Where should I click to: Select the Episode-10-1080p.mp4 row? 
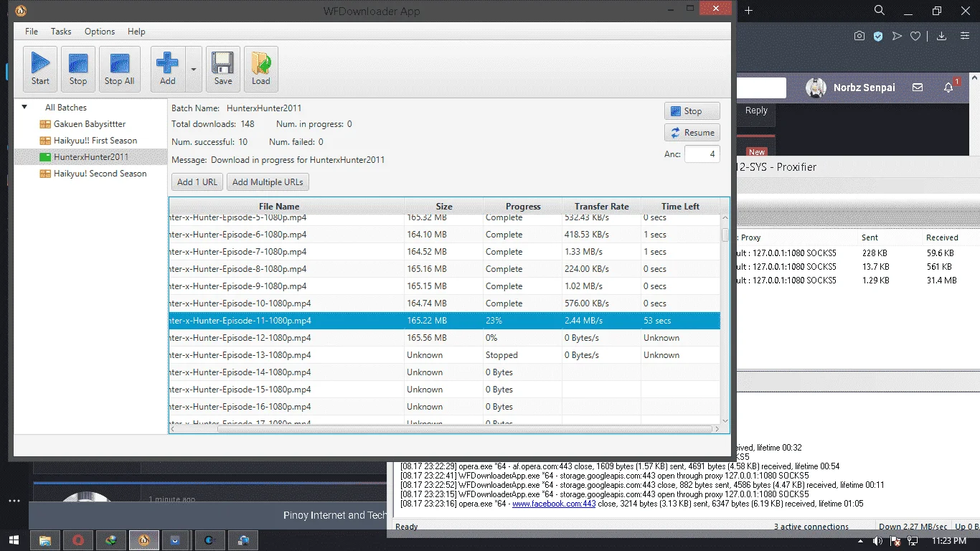point(444,303)
